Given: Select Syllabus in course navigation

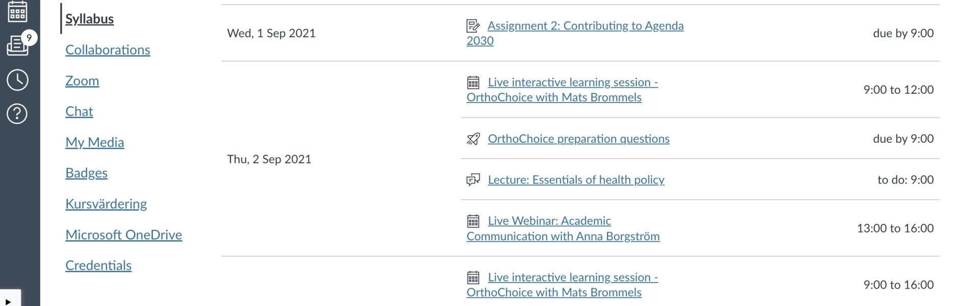Looking at the screenshot, I should (x=89, y=19).
